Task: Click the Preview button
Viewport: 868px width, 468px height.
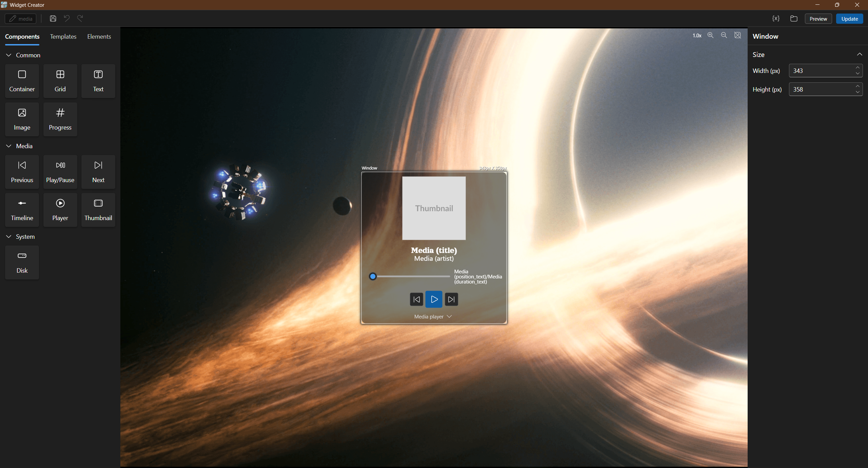Action: point(818,19)
